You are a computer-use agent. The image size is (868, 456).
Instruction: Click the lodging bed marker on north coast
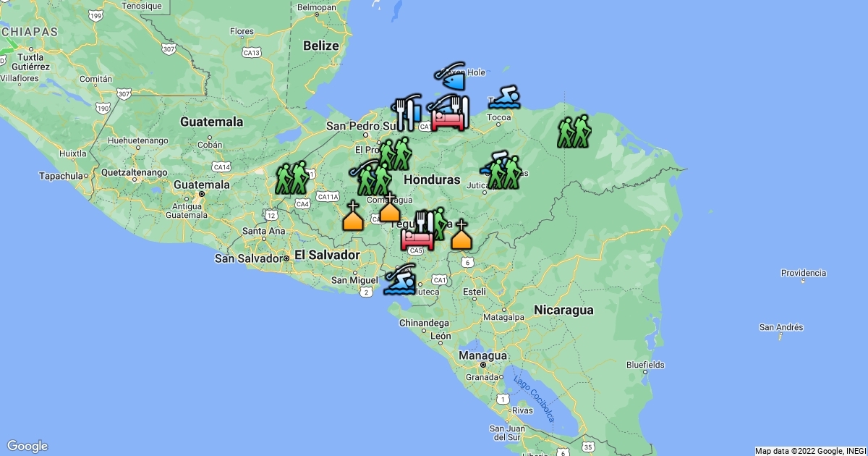tap(448, 118)
